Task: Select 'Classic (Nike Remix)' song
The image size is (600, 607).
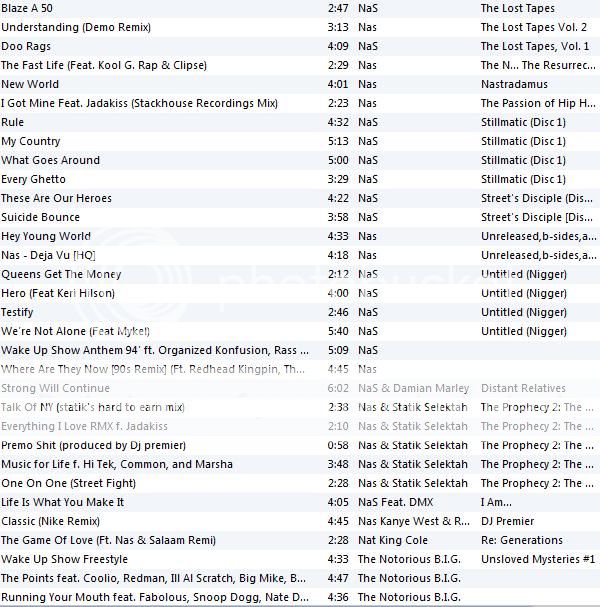Action: [x=50, y=520]
